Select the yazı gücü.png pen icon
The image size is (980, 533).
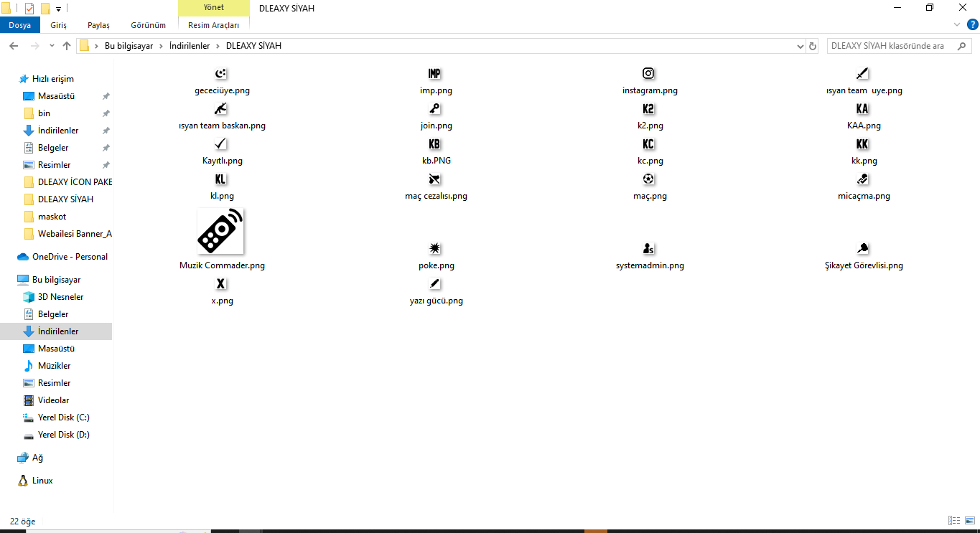click(435, 284)
